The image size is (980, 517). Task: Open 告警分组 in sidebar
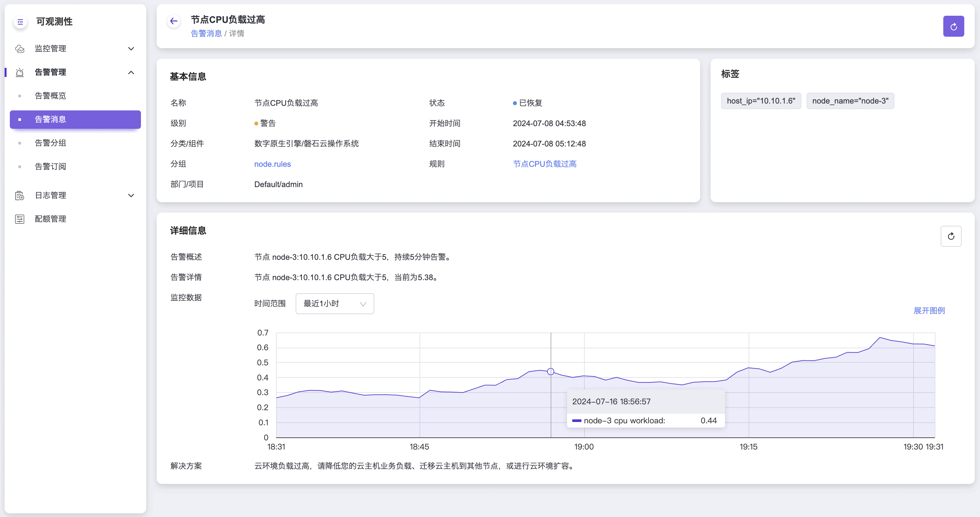[50, 143]
